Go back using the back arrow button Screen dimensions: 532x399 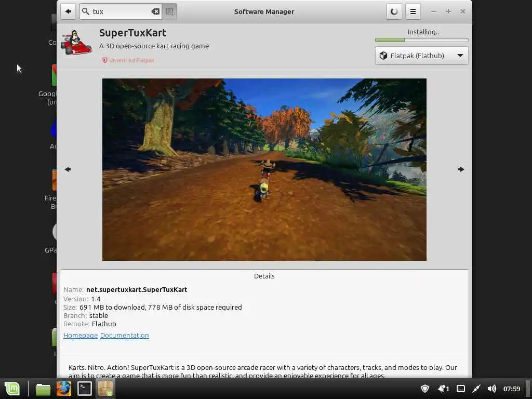68,11
